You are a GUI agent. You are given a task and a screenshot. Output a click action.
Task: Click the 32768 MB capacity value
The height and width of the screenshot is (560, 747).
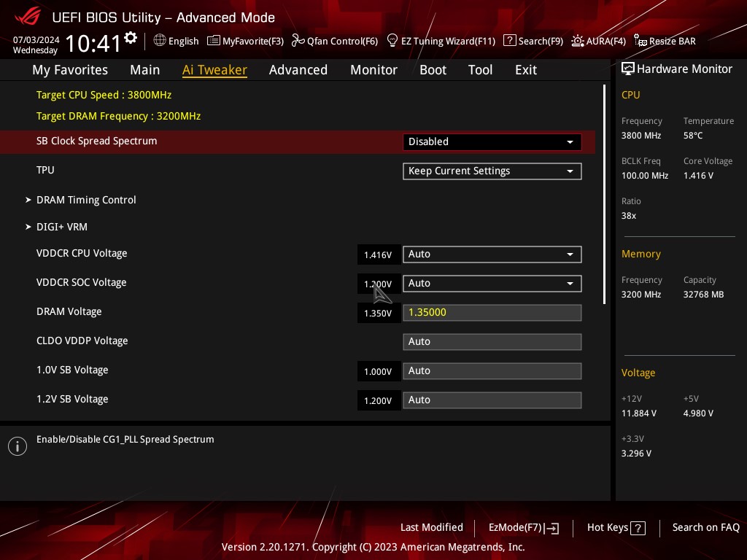click(x=703, y=295)
